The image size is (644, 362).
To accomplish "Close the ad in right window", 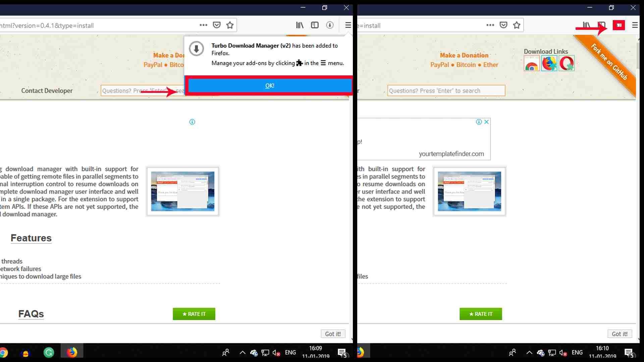I will tap(486, 122).
